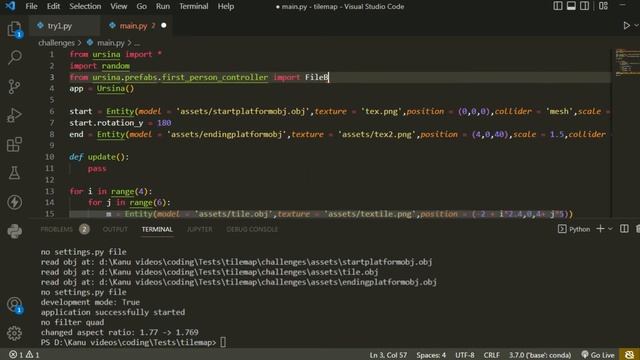The image size is (640, 360).
Task: Open the Run and Debug view
Action: (15, 116)
